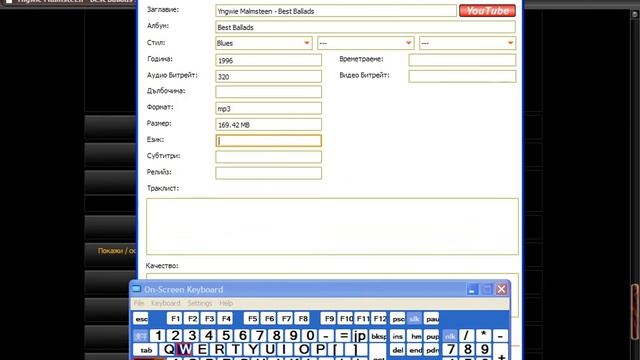Viewport: 640px width, 360px height.
Task: Click the red YouTube button
Action: point(487,11)
